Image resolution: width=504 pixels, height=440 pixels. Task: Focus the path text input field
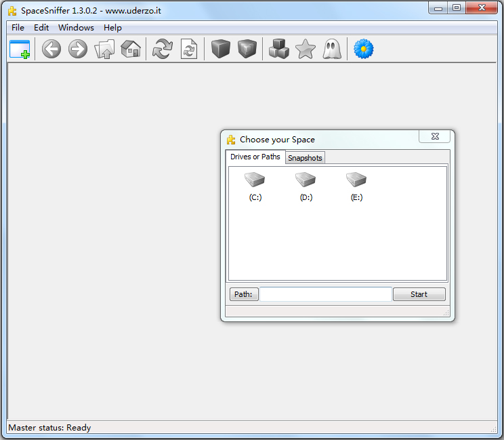pos(326,294)
